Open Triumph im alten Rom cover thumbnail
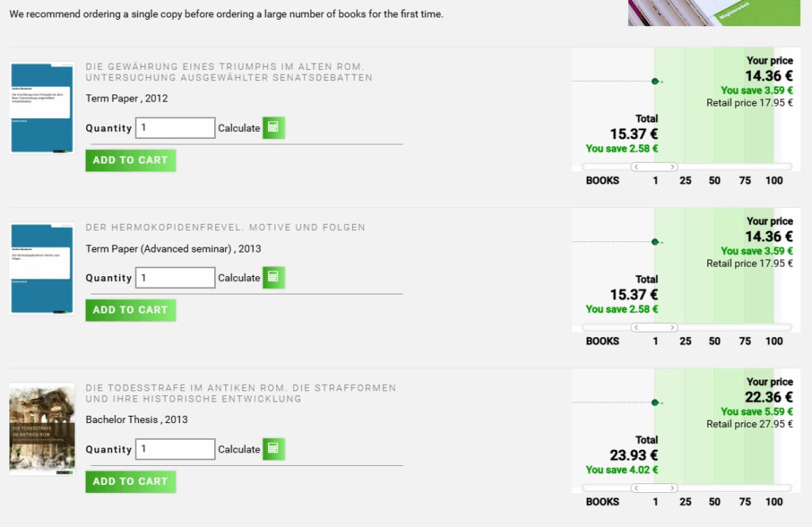Viewport: 812px width, 527px height. (41, 109)
